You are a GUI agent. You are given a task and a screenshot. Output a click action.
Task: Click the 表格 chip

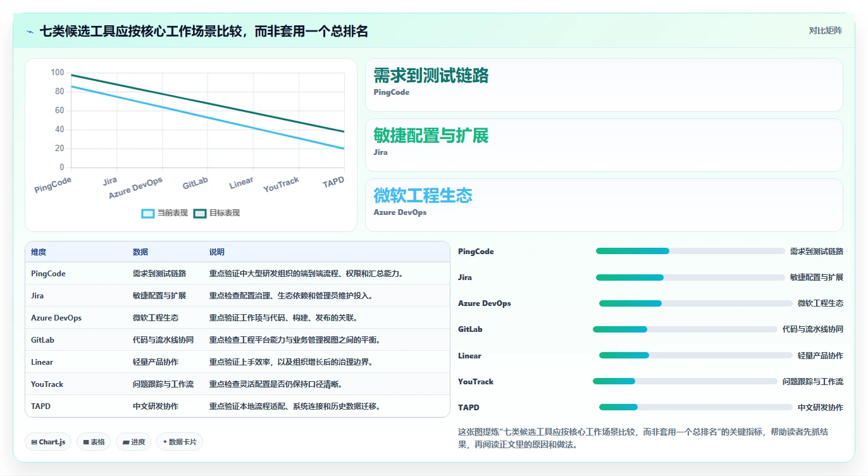(x=94, y=442)
